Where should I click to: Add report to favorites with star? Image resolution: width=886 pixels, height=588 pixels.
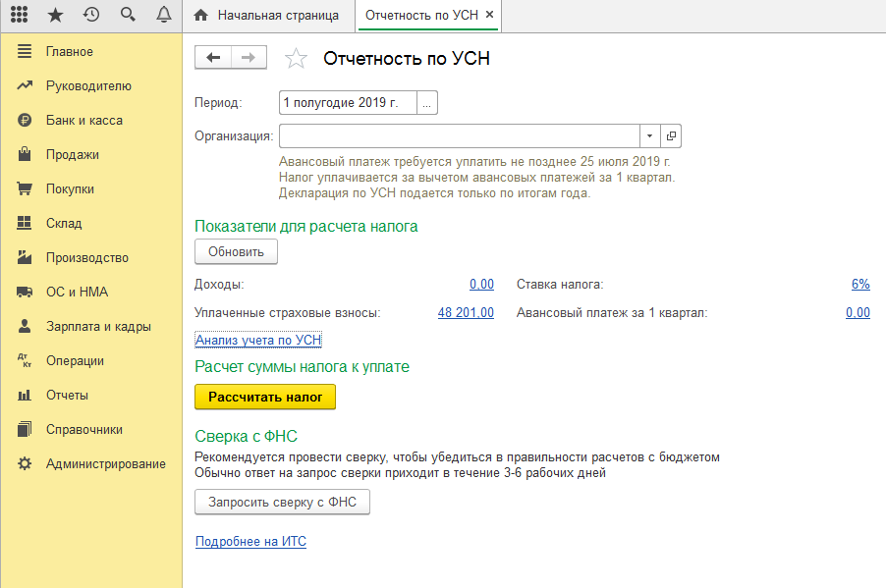tap(296, 58)
